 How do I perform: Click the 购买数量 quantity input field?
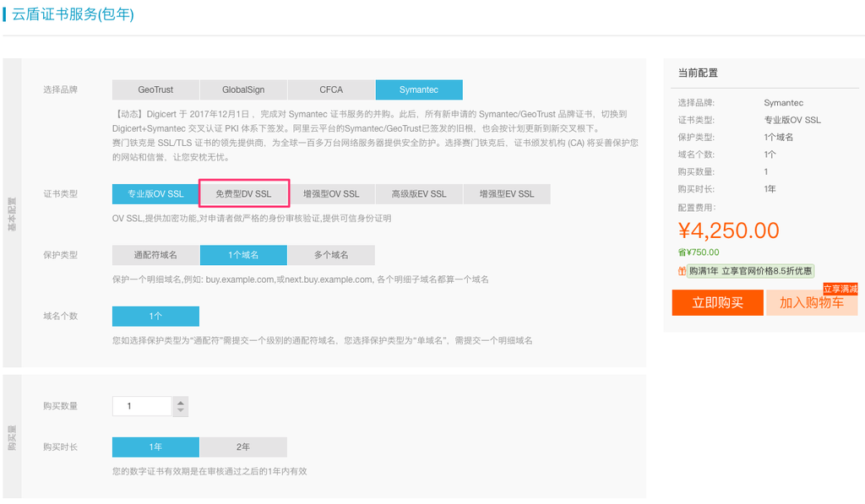pos(142,406)
